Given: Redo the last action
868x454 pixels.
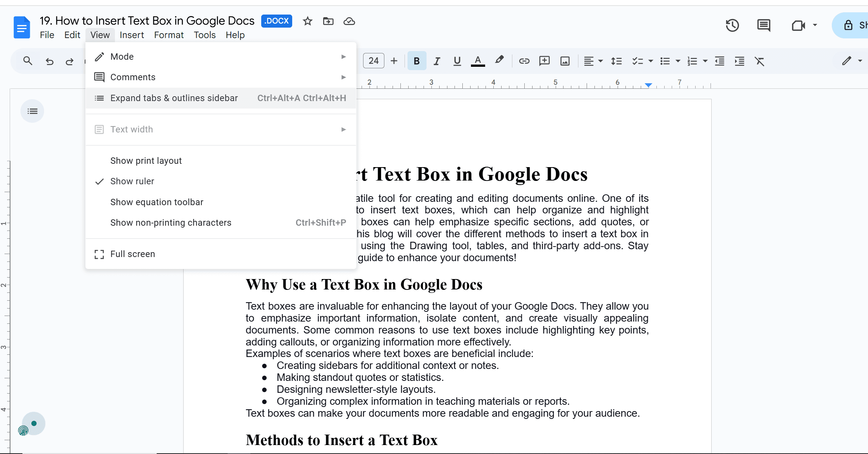Looking at the screenshot, I should click(x=69, y=61).
